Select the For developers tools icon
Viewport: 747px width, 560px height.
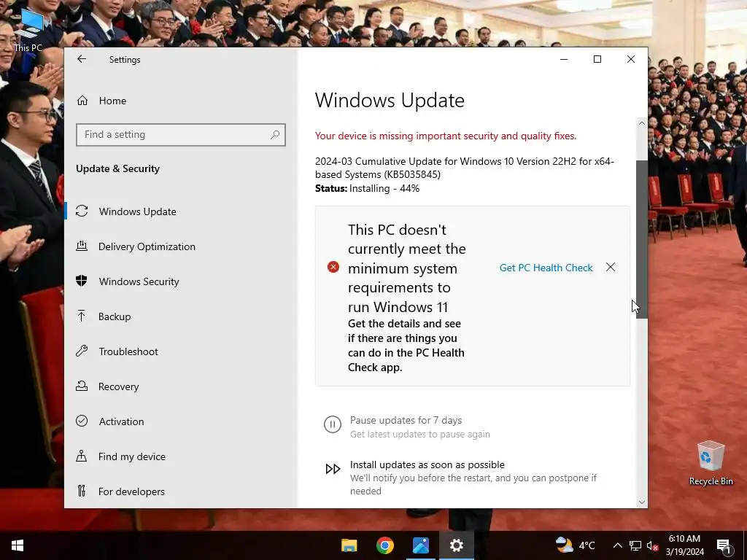click(x=82, y=491)
